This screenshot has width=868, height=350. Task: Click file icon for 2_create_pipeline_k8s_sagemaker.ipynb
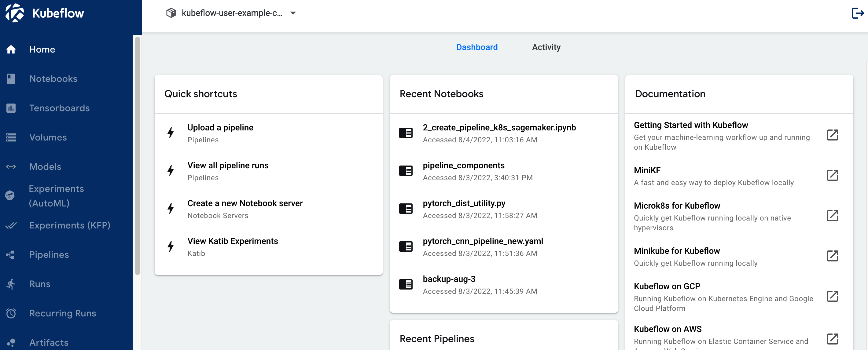click(406, 133)
